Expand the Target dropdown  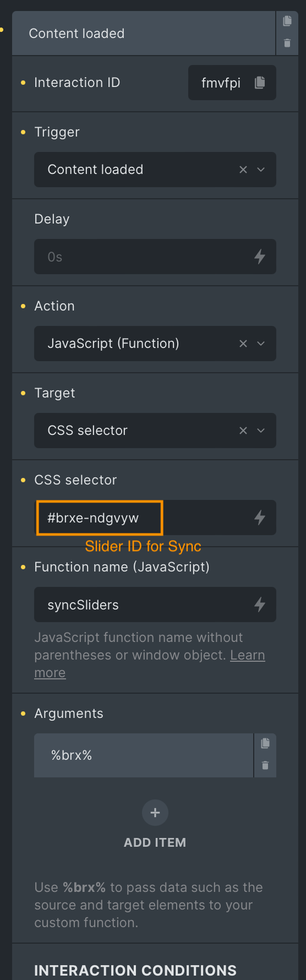pyautogui.click(x=261, y=431)
